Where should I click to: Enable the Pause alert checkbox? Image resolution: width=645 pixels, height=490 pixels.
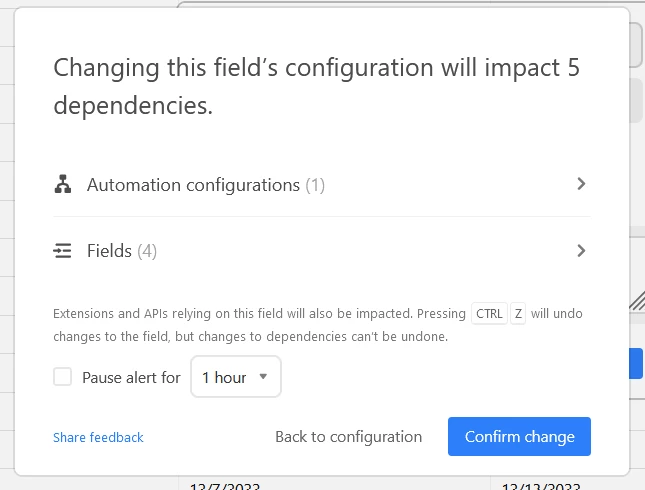tap(63, 376)
